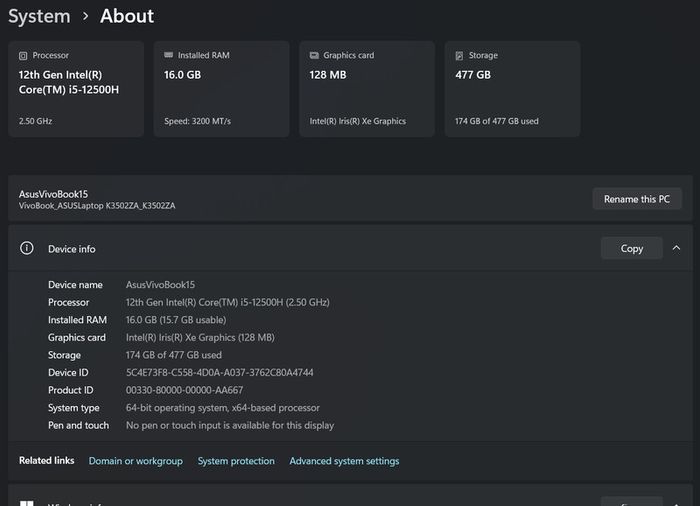
Task: Select the 174 GB of 477 GB used row value
Action: (x=174, y=355)
